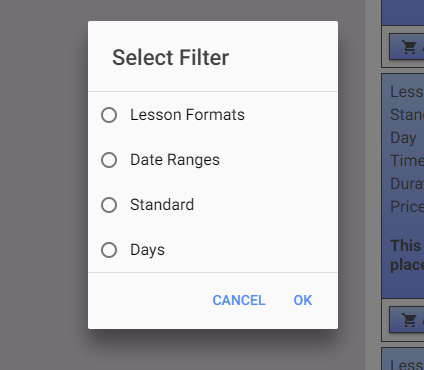Dismiss dialog with the CANCEL button
424x370 pixels.
pos(239,300)
